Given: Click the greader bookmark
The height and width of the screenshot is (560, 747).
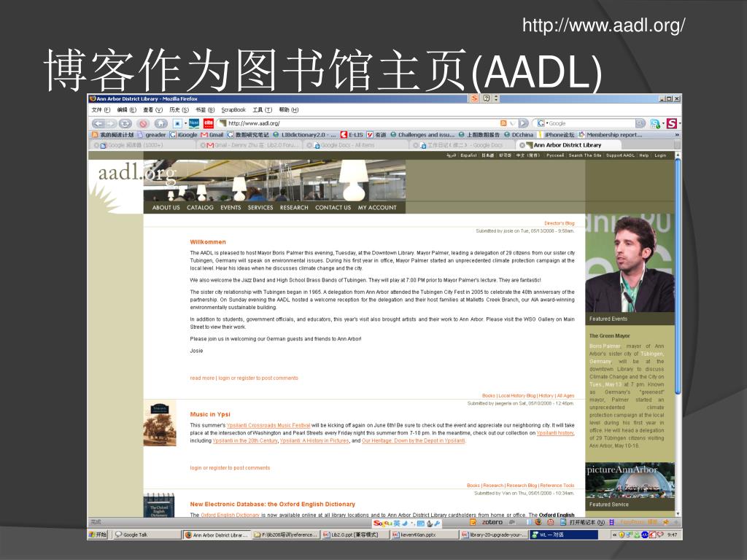Looking at the screenshot, I should 152,135.
